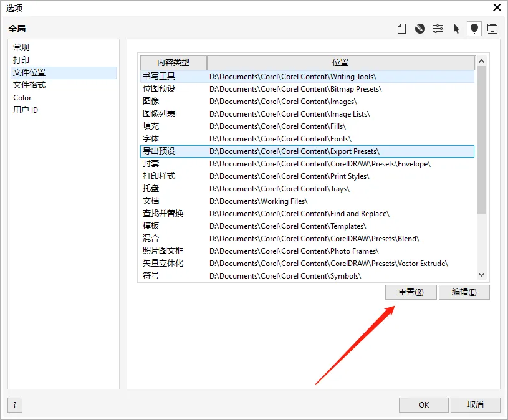This screenshot has width=508, height=420.
Task: Confirm with the OK button
Action: pos(424,404)
